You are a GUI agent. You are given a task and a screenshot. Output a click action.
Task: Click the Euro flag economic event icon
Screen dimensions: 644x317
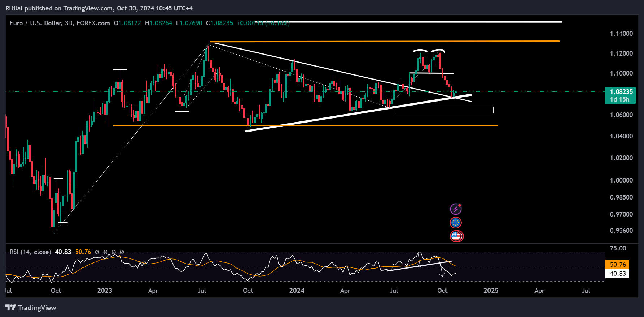click(456, 223)
